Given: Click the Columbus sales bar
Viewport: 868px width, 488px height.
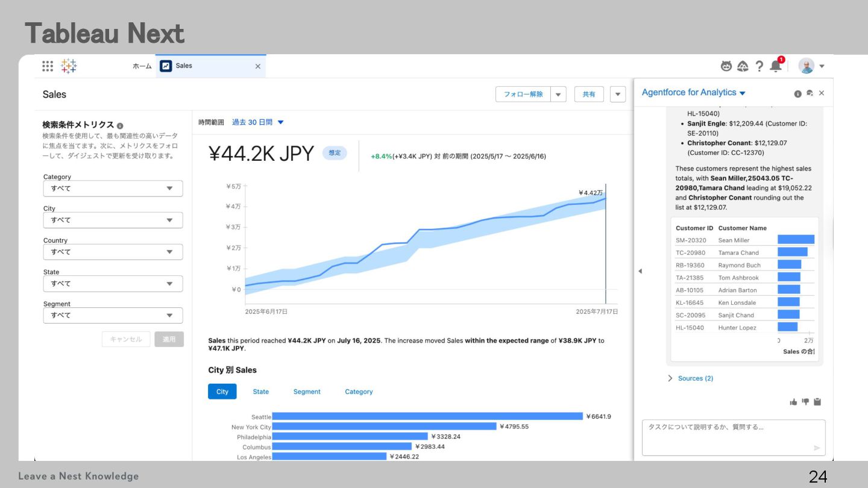Looking at the screenshot, I should (x=342, y=446).
